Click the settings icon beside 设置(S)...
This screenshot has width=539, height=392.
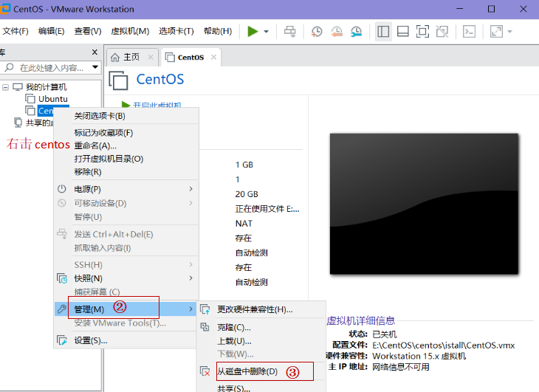pyautogui.click(x=62, y=340)
